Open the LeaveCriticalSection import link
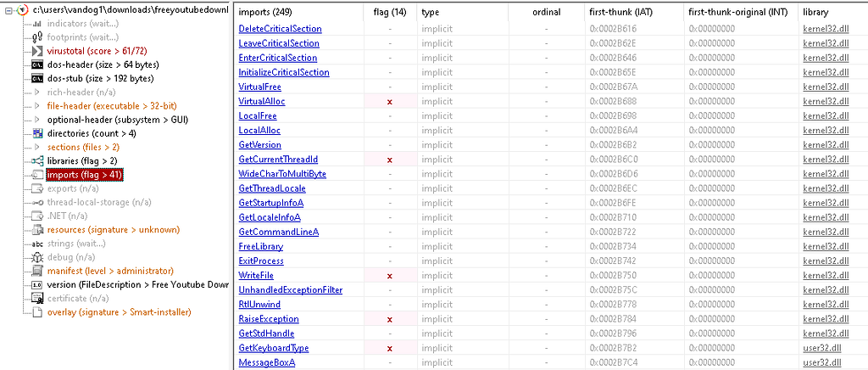This screenshot has height=370, width=868. tap(278, 43)
